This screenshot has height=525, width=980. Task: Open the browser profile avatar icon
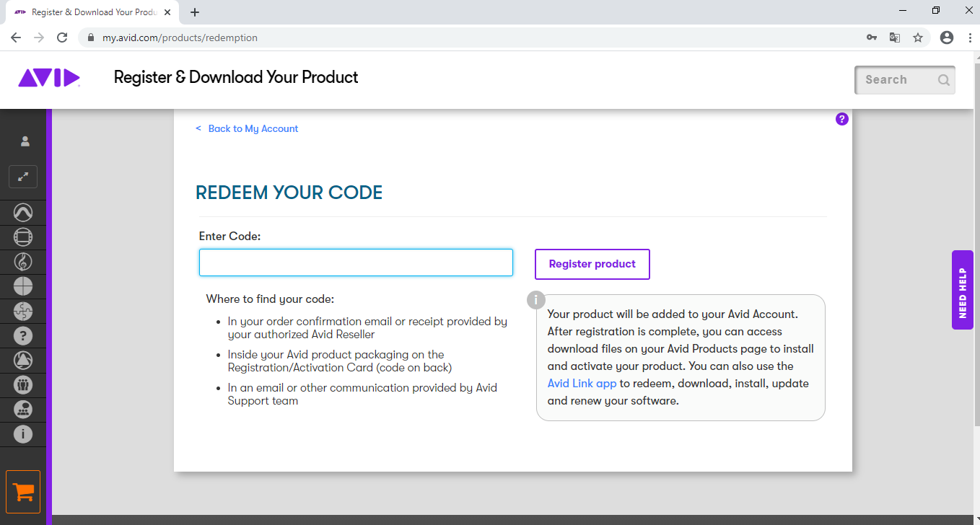click(x=945, y=37)
